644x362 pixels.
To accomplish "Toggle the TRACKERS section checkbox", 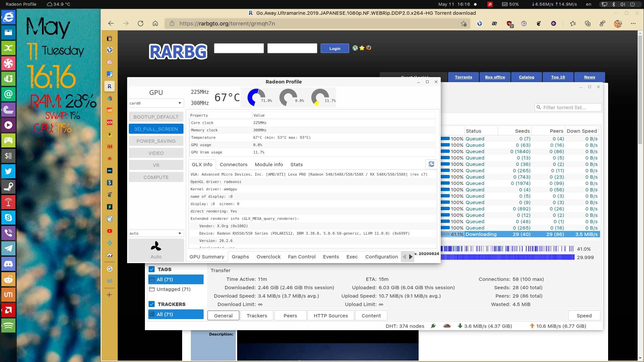I will (x=152, y=304).
